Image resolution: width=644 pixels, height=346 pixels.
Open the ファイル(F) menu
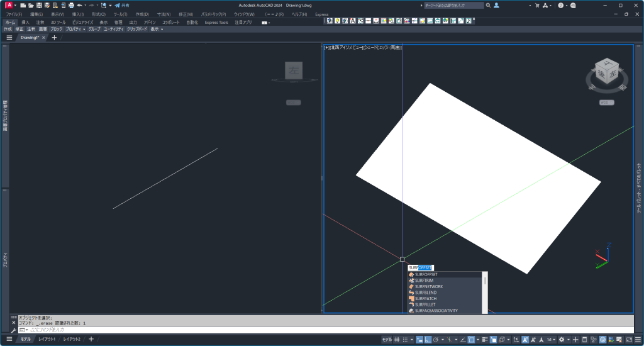13,14
